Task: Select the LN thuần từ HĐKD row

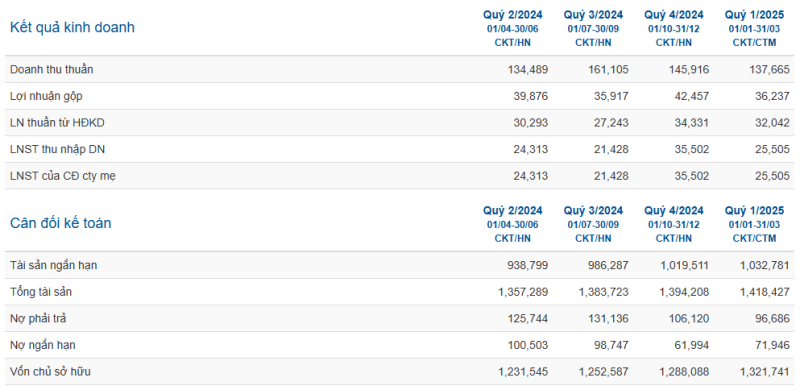Action: [400, 122]
